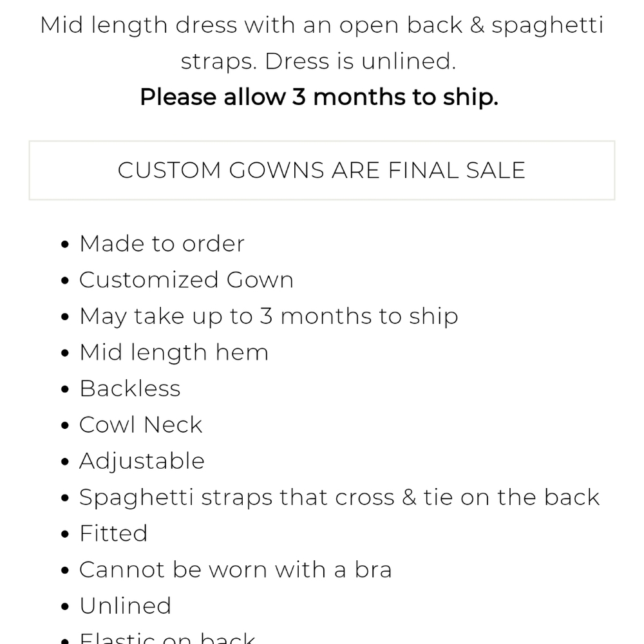
Task: Click the 'Backless' feature text
Action: [x=129, y=388]
